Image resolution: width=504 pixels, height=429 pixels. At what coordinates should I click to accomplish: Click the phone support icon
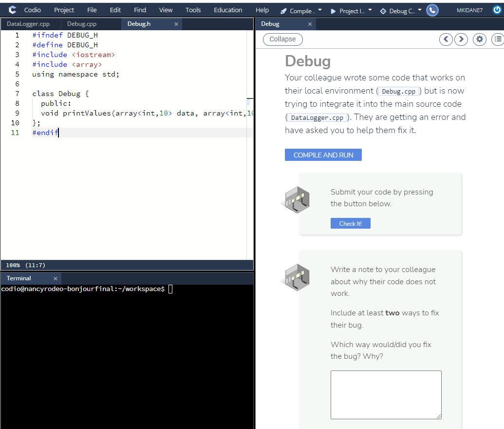click(432, 10)
